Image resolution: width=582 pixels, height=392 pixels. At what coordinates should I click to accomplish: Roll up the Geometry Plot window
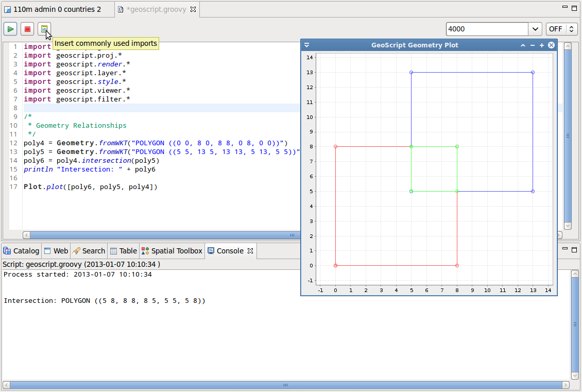click(x=523, y=45)
